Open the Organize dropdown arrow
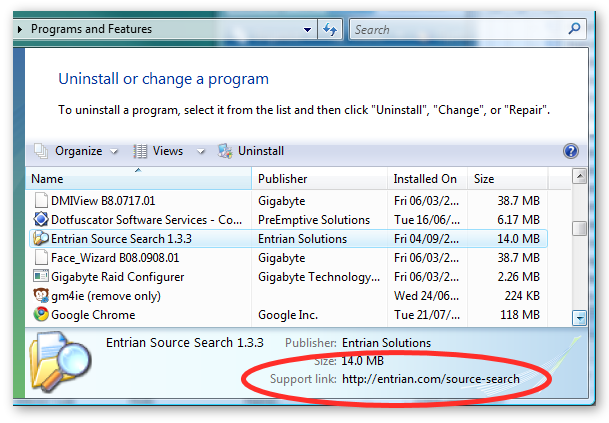 (113, 151)
